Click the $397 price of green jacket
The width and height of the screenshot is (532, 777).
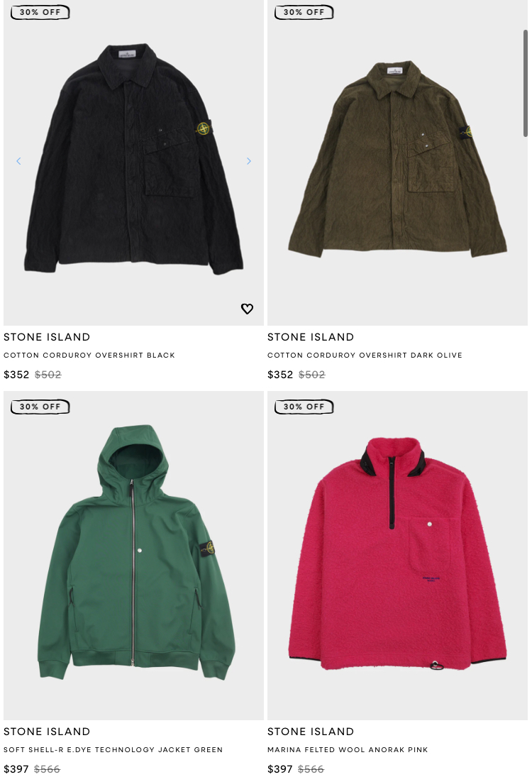(x=16, y=769)
